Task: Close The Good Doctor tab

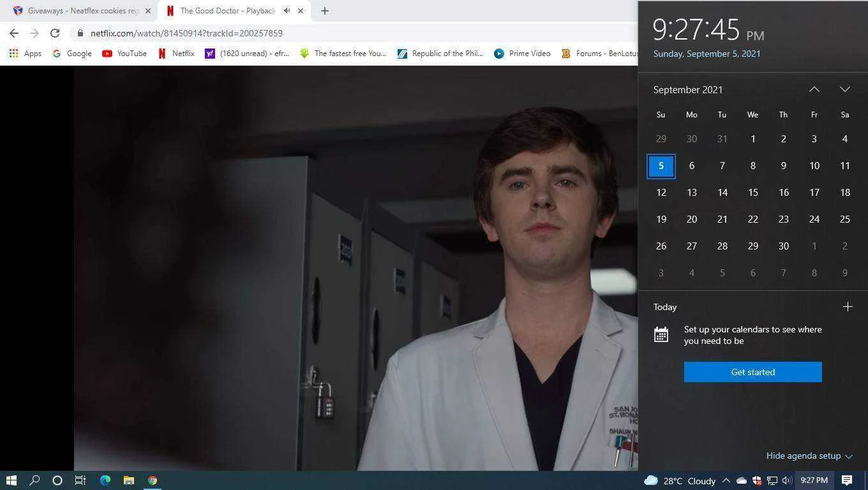Action: [300, 11]
